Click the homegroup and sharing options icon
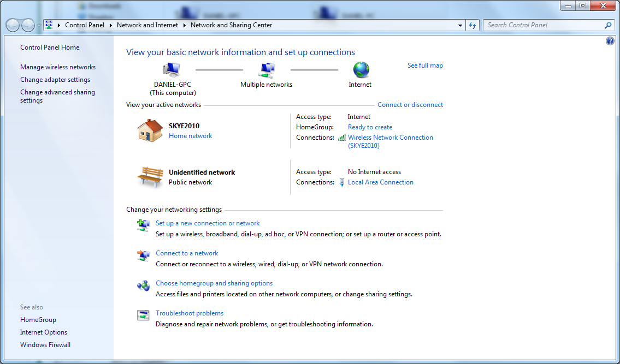 point(143,285)
